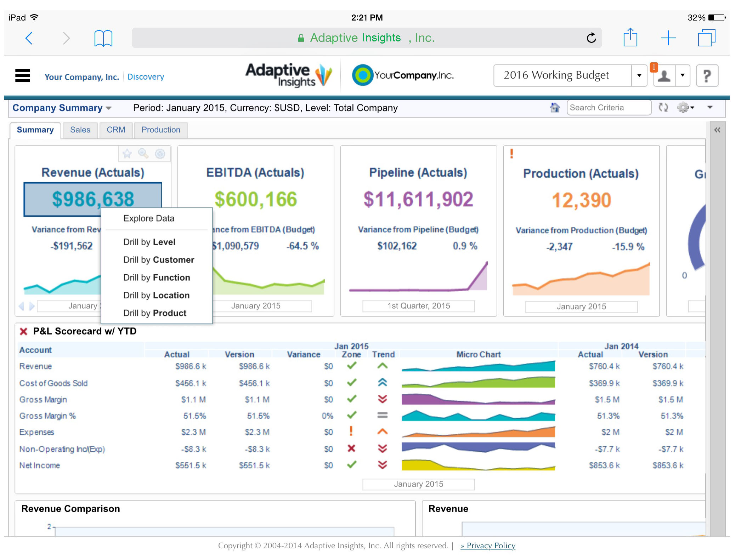Switch to the Production tab
741x560 pixels.
point(161,130)
